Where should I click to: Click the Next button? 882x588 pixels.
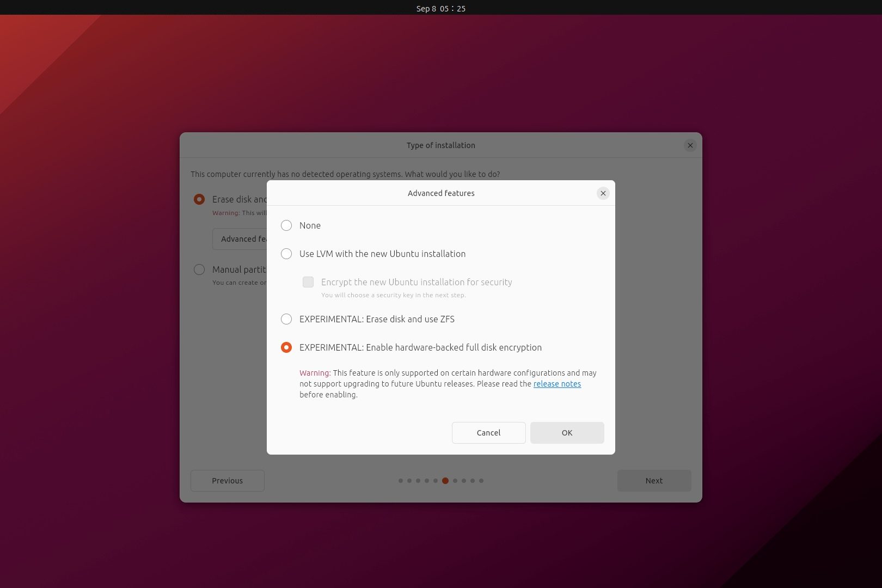tap(654, 481)
